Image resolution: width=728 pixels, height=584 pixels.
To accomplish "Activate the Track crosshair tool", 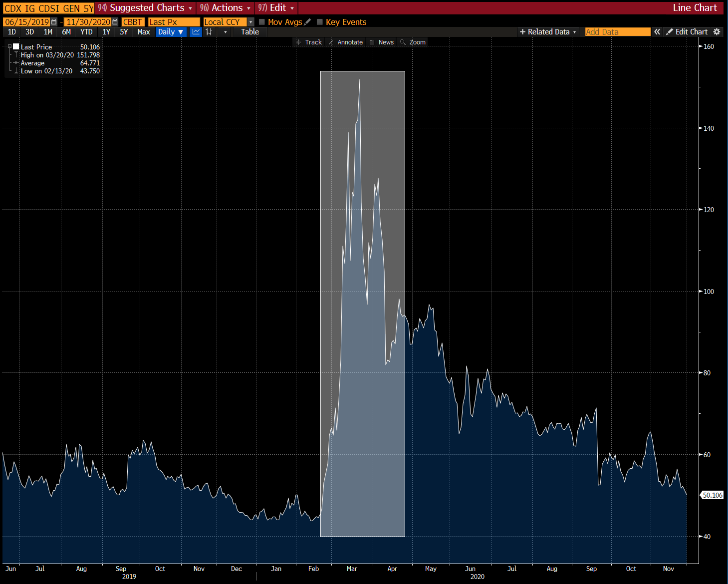I will [309, 42].
